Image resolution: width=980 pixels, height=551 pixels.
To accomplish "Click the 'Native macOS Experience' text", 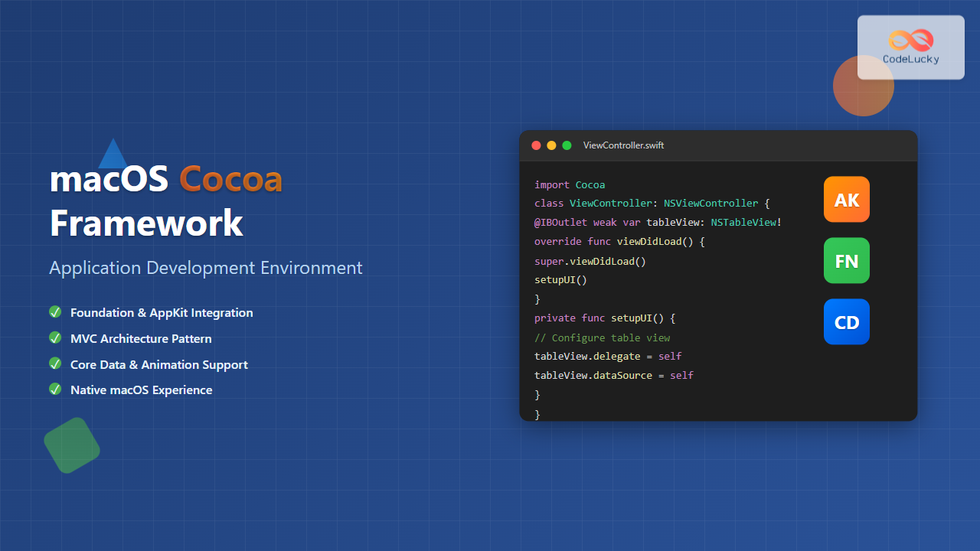I will pyautogui.click(x=141, y=390).
